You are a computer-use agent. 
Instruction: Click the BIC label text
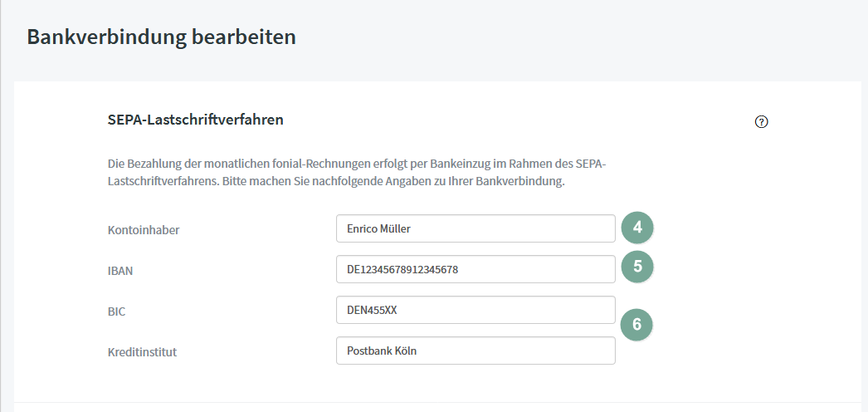point(116,311)
